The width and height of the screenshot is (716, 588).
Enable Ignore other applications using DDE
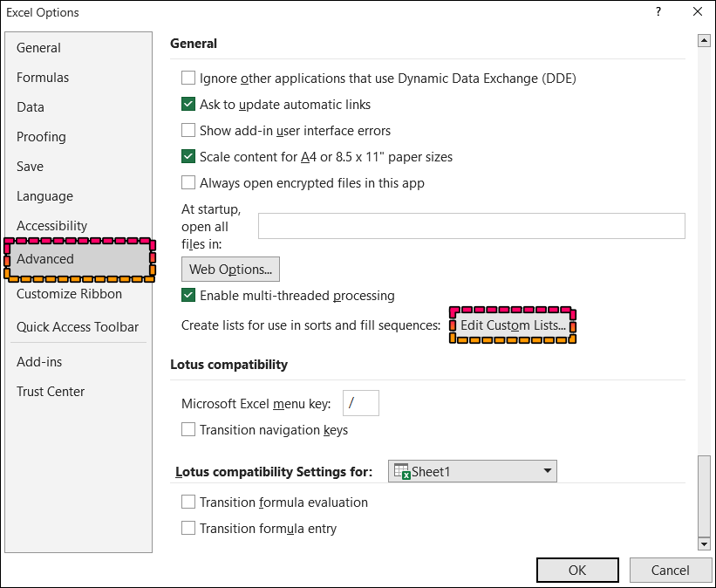point(188,78)
